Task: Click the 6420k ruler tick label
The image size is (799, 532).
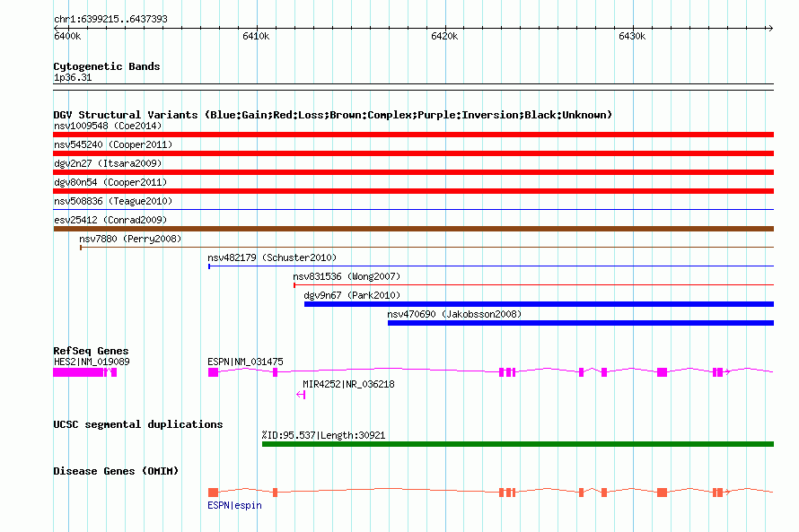Action: coord(444,36)
